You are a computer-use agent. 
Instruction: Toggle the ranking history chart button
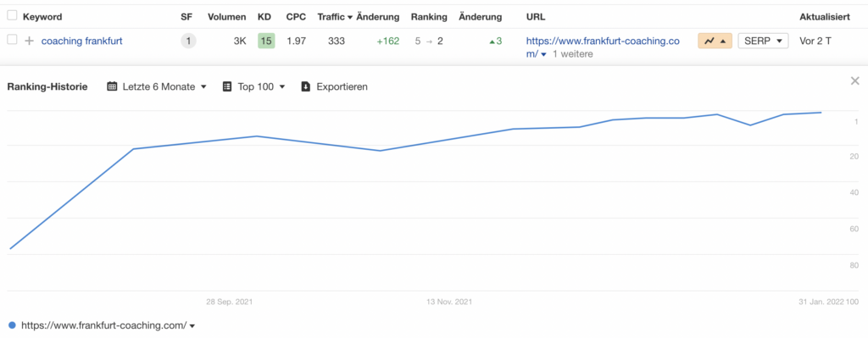715,41
